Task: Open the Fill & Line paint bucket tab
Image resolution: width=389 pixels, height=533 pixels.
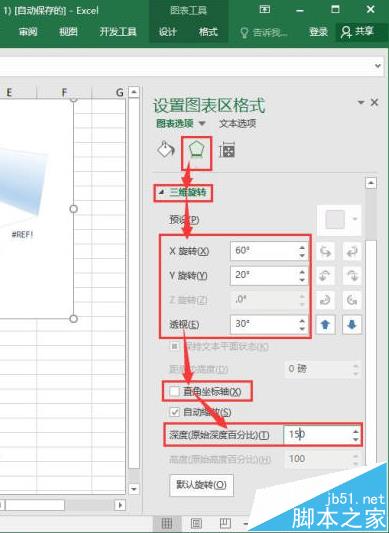Action: point(166,150)
